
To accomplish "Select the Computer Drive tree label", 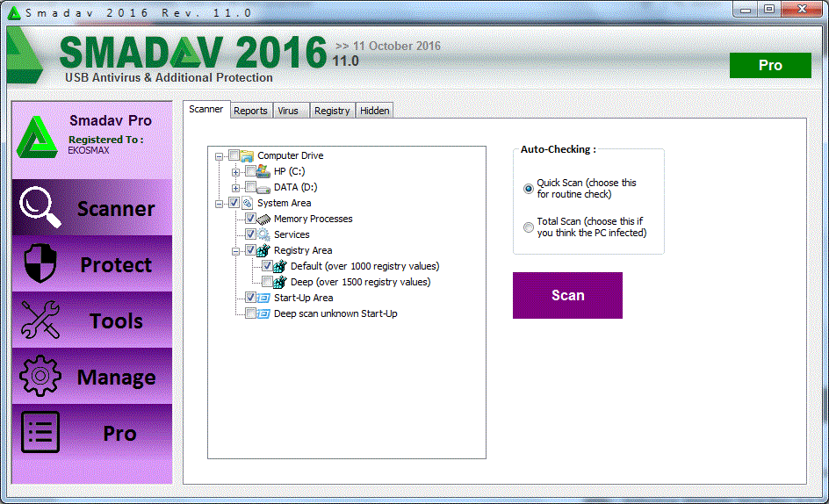I will tap(291, 155).
